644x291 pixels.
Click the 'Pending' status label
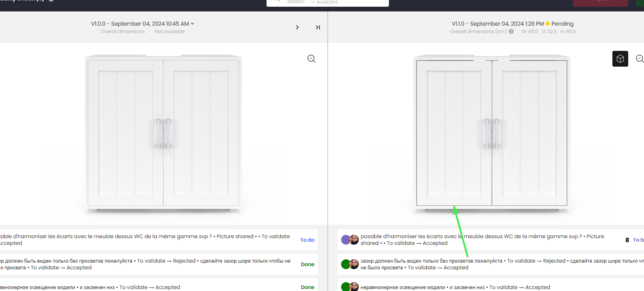pos(562,24)
